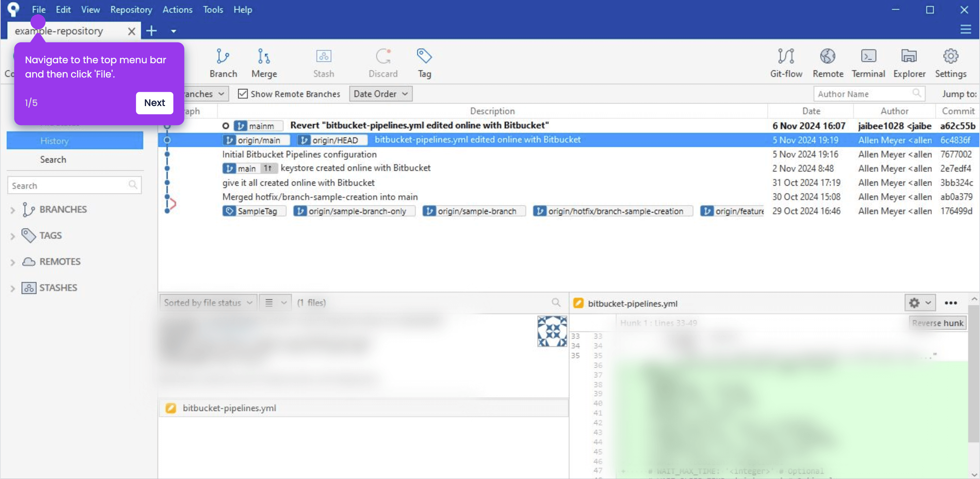Select keystore created online with Bitbucket commit
The width and height of the screenshot is (980, 479).
(568, 168)
